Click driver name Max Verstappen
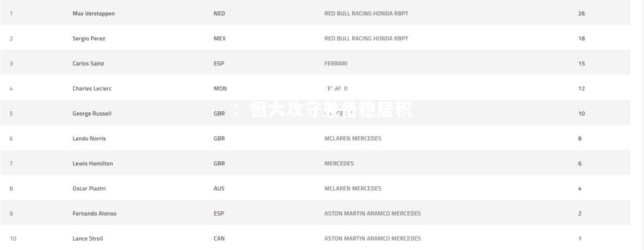This screenshot has height=250, width=644. 94,13
